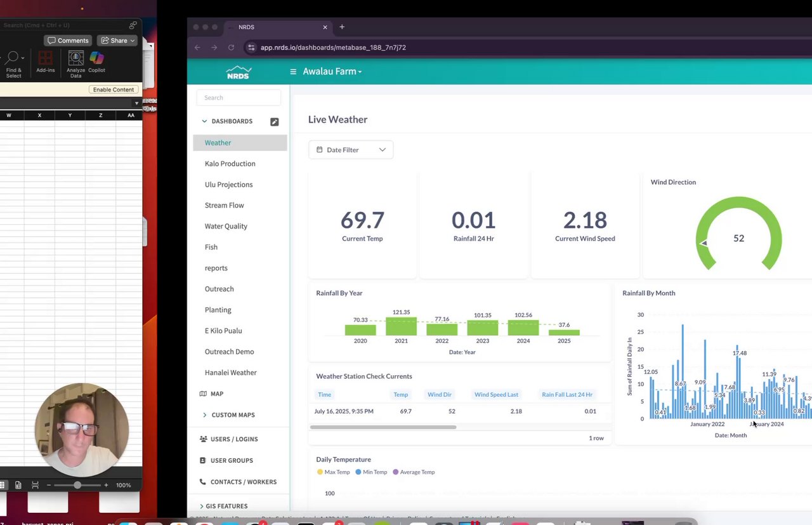This screenshot has width=812, height=525.
Task: Click the Excel zoom slider handle
Action: click(77, 485)
